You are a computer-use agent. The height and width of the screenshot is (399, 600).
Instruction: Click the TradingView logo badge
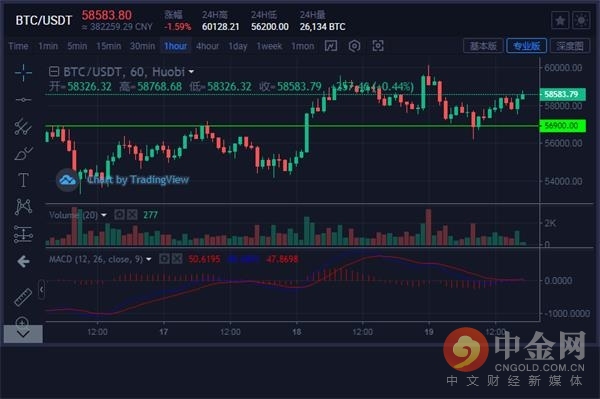click(x=67, y=180)
